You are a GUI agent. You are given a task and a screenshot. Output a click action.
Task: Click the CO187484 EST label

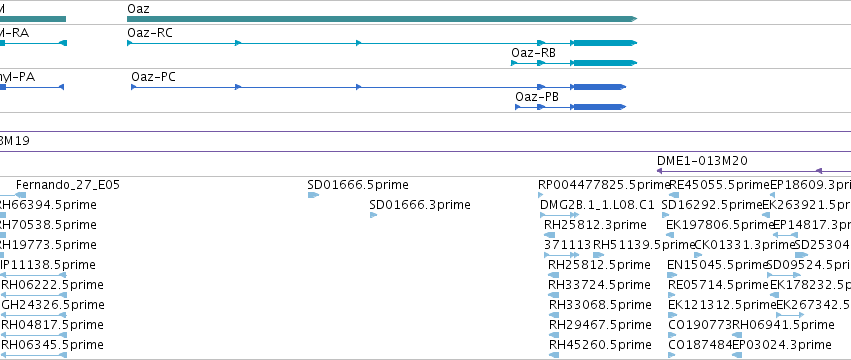click(700, 344)
